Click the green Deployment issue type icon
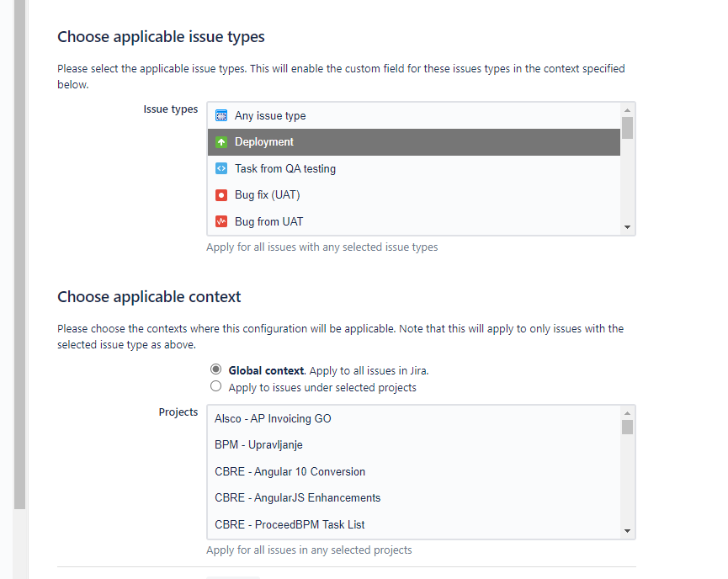 (221, 142)
